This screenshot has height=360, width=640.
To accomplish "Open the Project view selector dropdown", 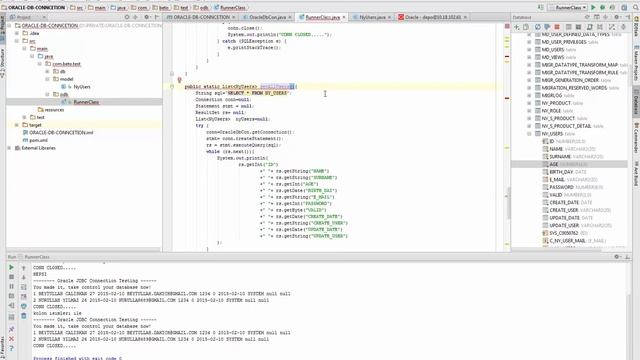I will (28, 17).
